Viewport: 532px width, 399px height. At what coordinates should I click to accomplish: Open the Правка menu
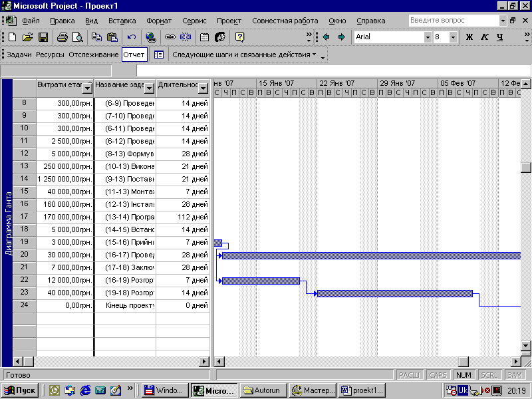point(63,21)
